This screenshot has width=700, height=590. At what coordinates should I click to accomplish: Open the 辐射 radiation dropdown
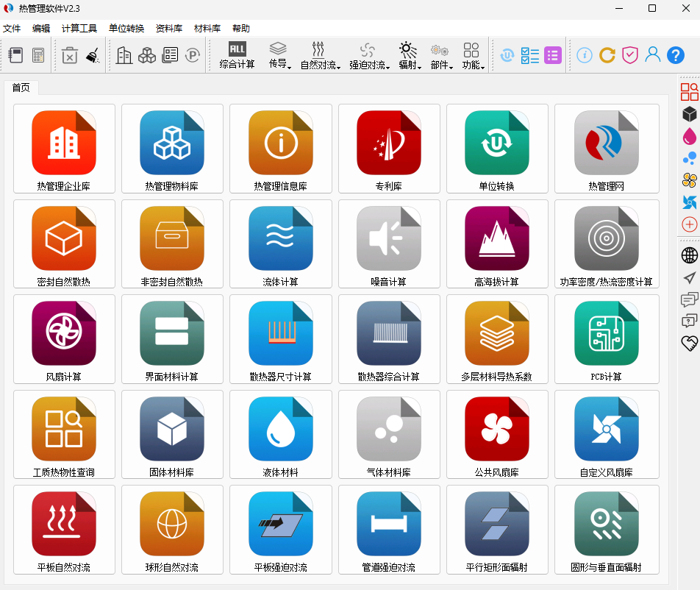[409, 55]
